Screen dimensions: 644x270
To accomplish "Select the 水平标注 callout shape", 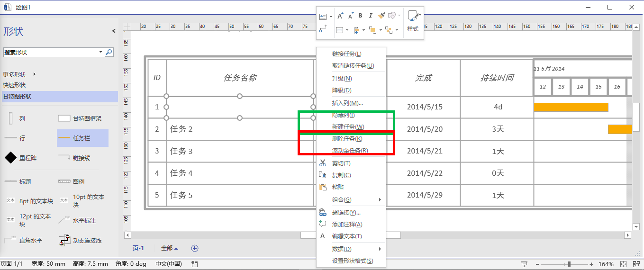I will 77,221.
